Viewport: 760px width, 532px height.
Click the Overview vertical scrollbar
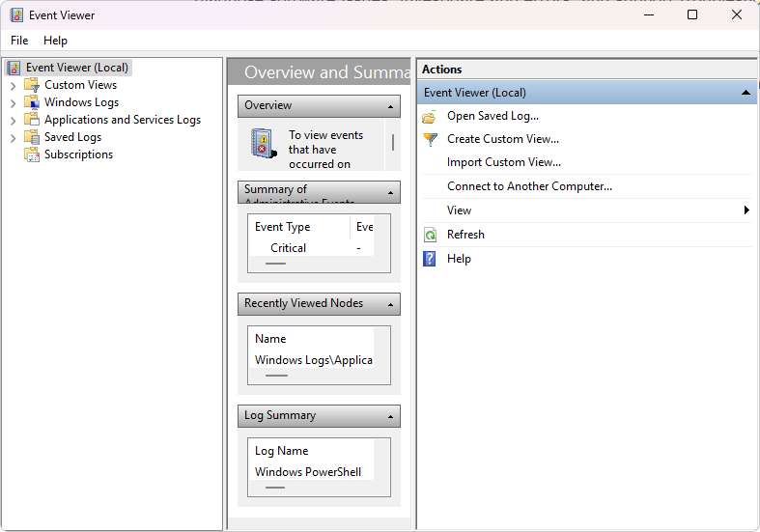[392, 142]
